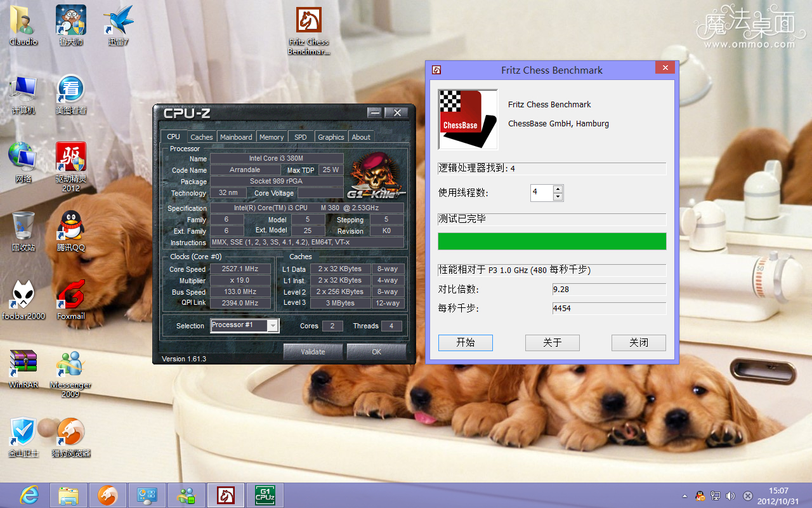Click the taskbar clock showing 15:07
The height and width of the screenshot is (508, 812).
coord(778,495)
